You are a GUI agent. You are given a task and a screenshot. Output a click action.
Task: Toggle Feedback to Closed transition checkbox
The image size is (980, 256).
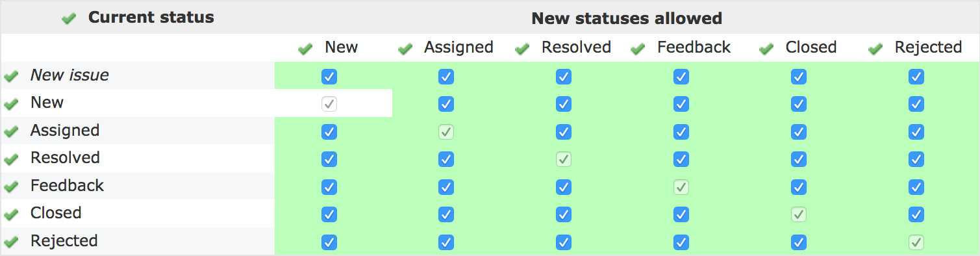799,187
